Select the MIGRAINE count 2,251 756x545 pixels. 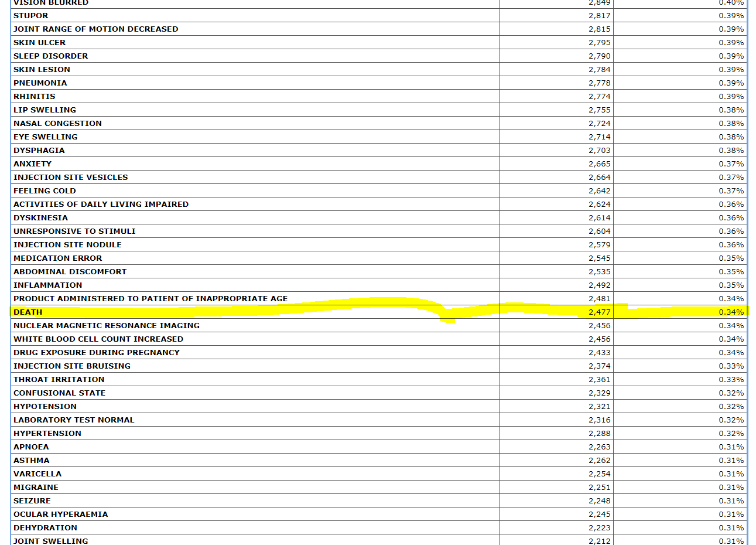point(600,488)
